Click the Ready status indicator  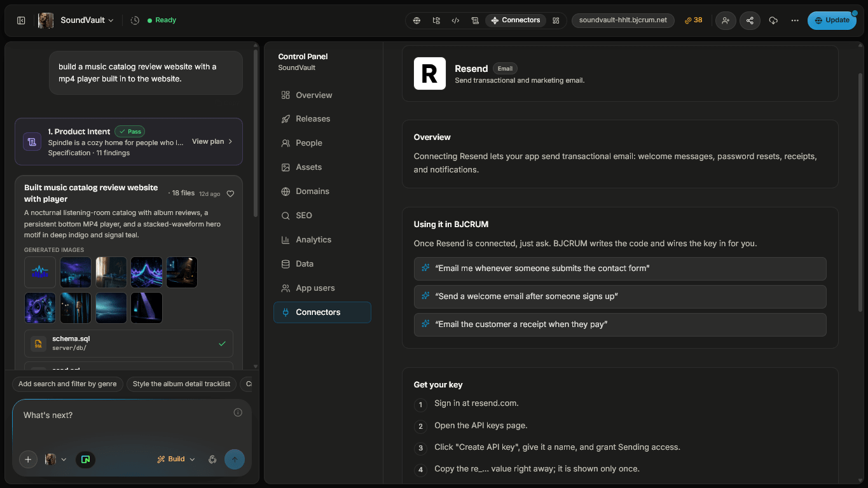[x=162, y=20]
